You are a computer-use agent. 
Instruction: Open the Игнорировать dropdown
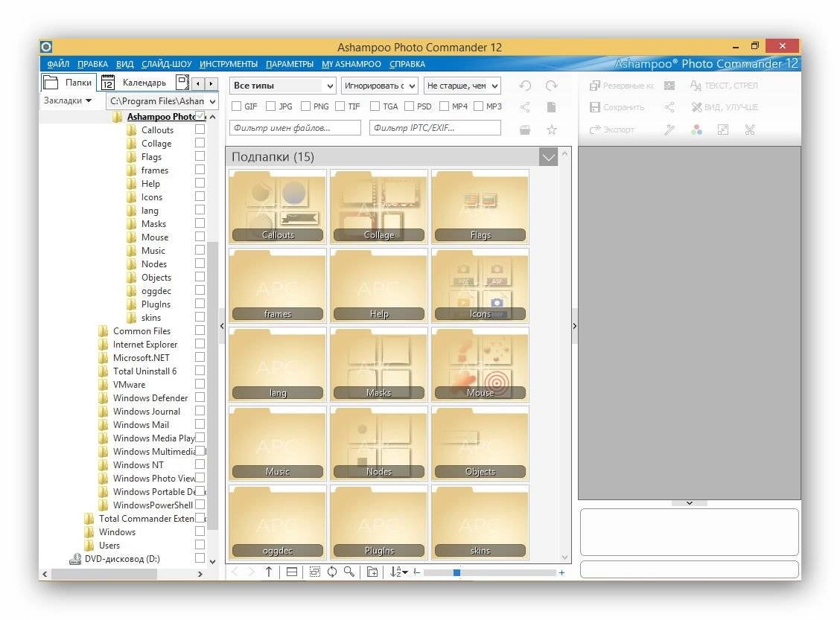point(380,86)
